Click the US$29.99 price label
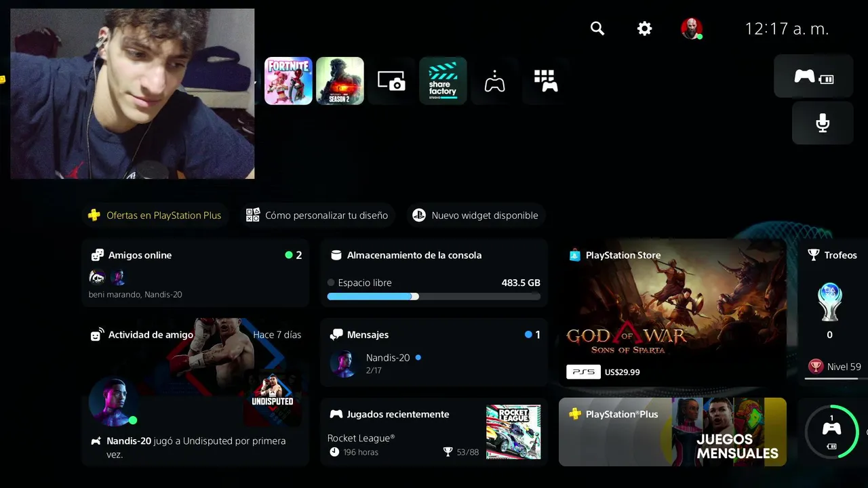This screenshot has width=868, height=488. pyautogui.click(x=622, y=372)
